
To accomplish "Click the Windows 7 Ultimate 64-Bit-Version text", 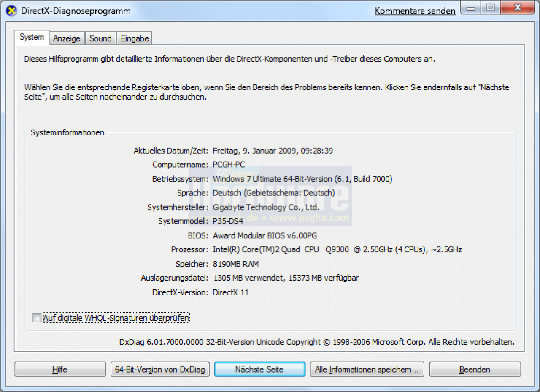I will tap(302, 179).
